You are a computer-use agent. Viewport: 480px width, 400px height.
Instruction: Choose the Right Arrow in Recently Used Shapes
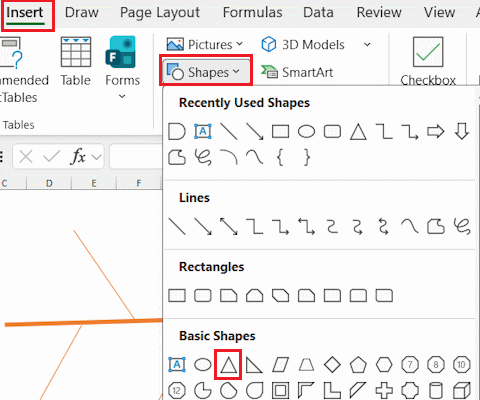436,131
